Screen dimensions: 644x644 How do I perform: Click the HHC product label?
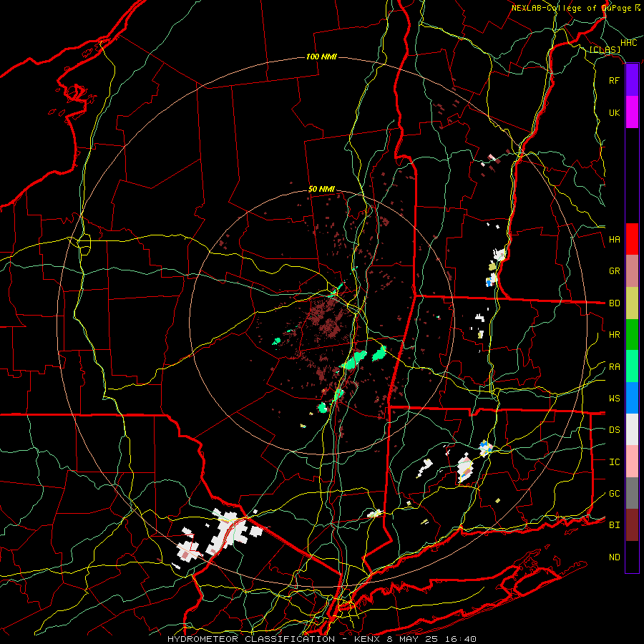point(629,43)
